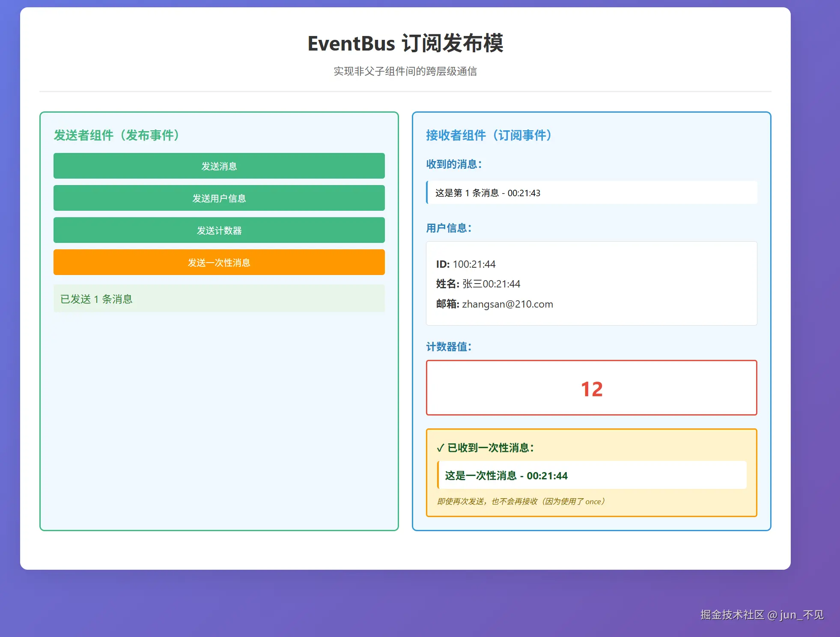Click the 发送计数器 button
This screenshot has width=840, height=637.
tap(219, 230)
